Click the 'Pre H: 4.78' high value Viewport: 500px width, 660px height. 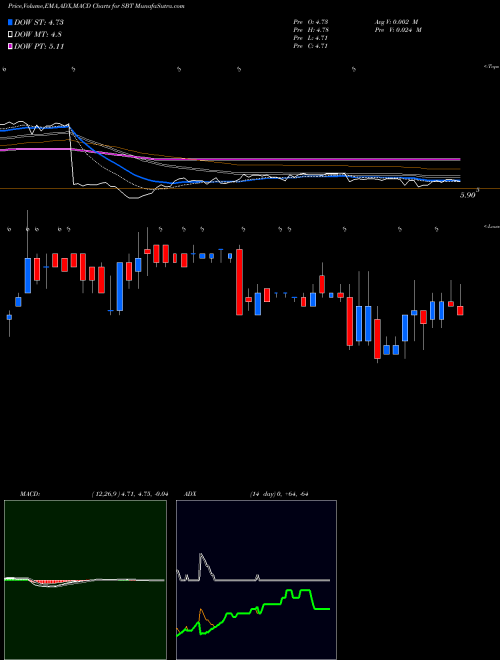311,30
